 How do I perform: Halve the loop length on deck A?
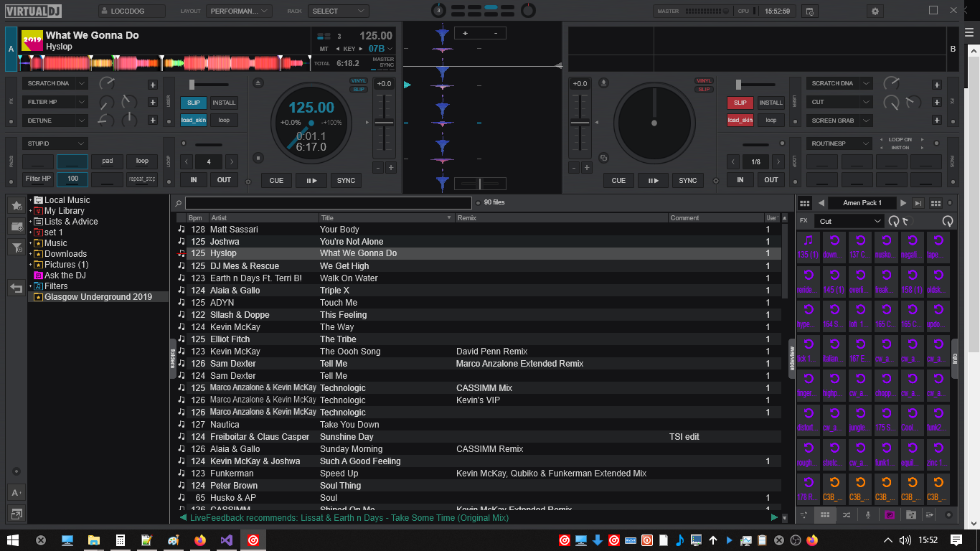point(187,161)
